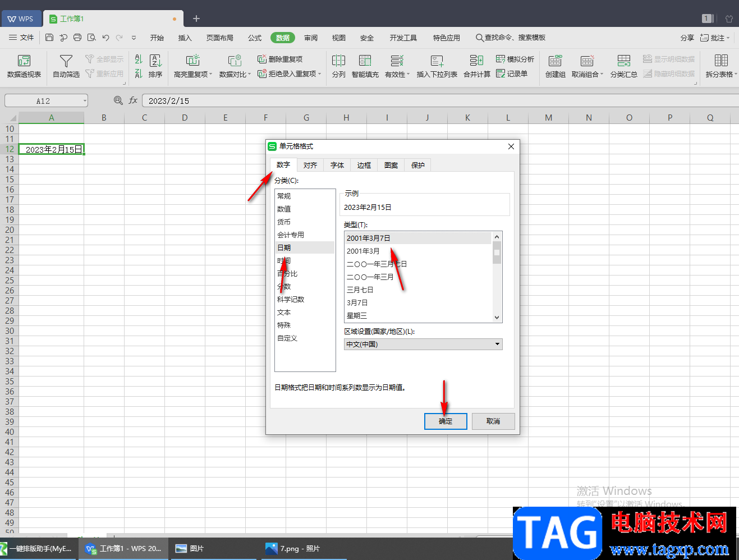Open 图片 window in taskbar
Viewport: 739px width, 560px height.
tap(213, 548)
